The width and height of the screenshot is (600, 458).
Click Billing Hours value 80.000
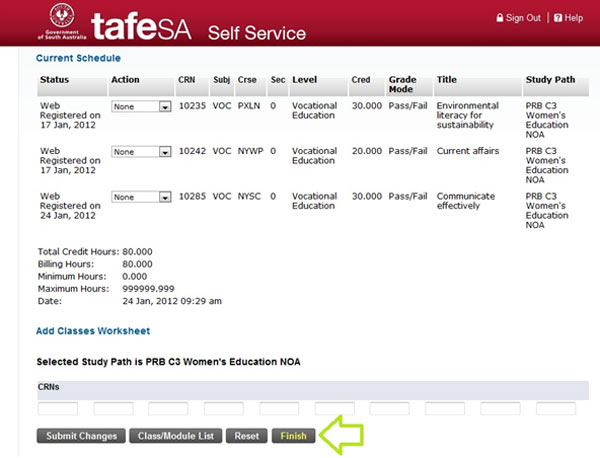pyautogui.click(x=137, y=264)
